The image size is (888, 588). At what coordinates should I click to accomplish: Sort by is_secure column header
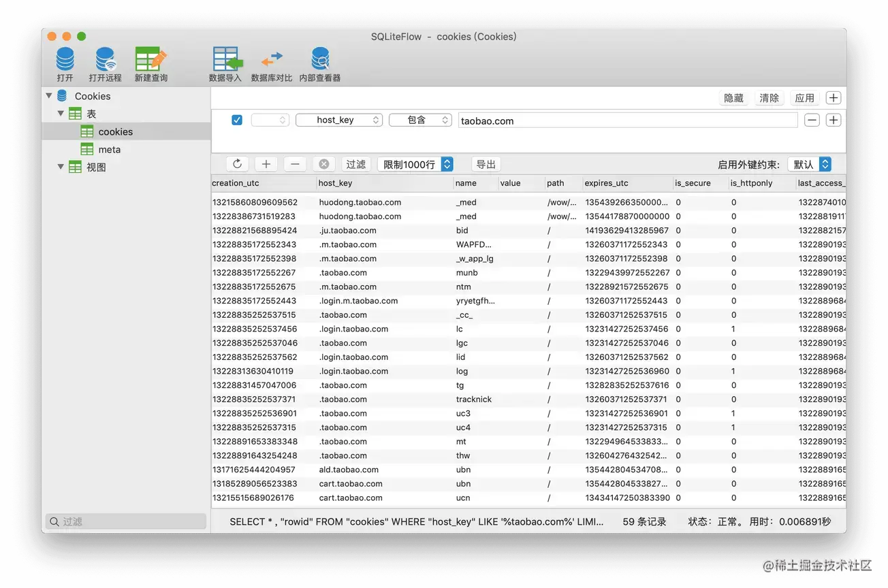[x=700, y=183]
